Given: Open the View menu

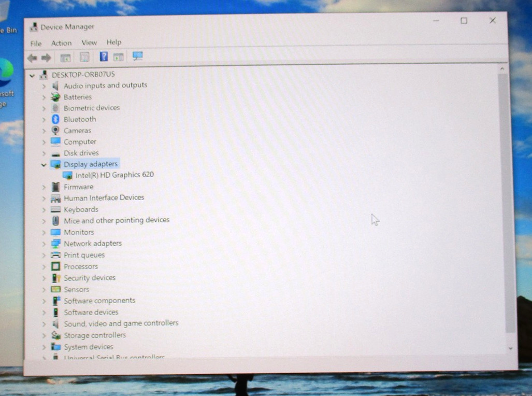Looking at the screenshot, I should pos(89,43).
